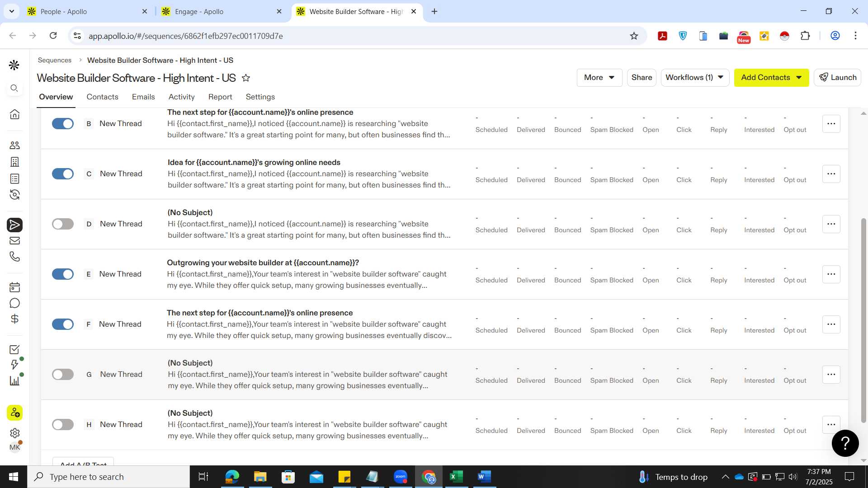
Task: Switch to the Emails tab
Action: point(143,97)
